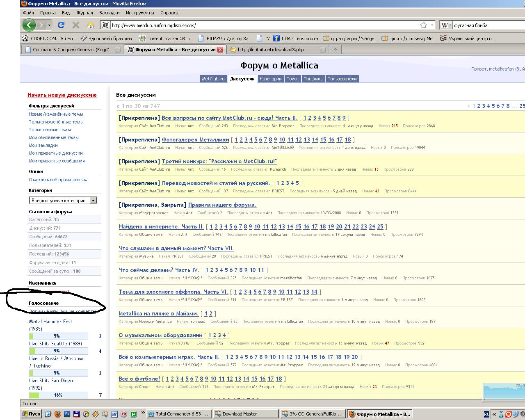Switch to the Категории forum tab
This screenshot has height=420, width=525.
click(x=270, y=79)
